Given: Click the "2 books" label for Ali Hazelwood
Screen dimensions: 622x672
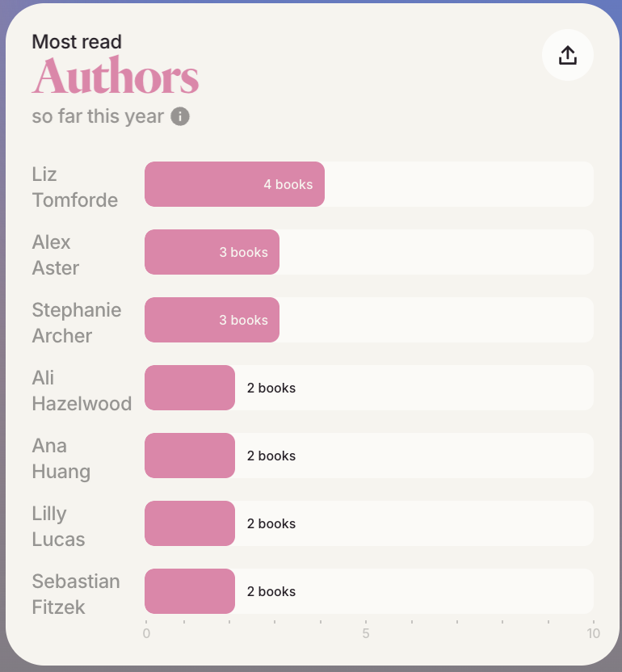Looking at the screenshot, I should coord(271,388).
